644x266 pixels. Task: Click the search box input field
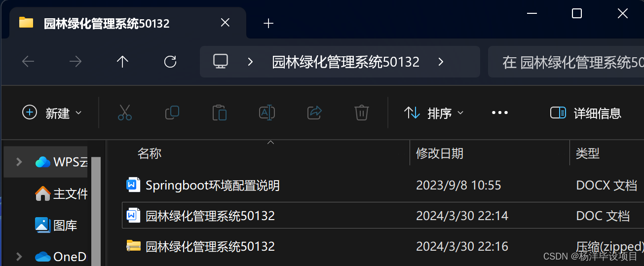click(x=566, y=62)
